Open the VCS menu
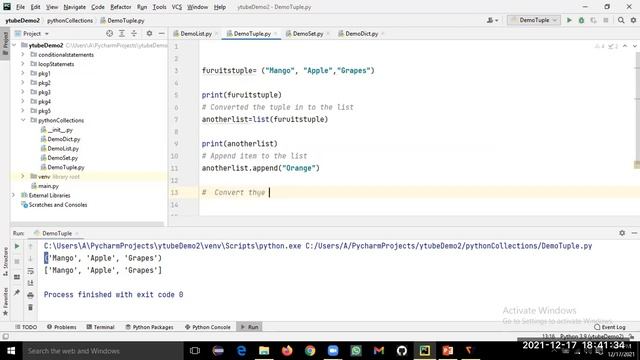 (x=177, y=7)
